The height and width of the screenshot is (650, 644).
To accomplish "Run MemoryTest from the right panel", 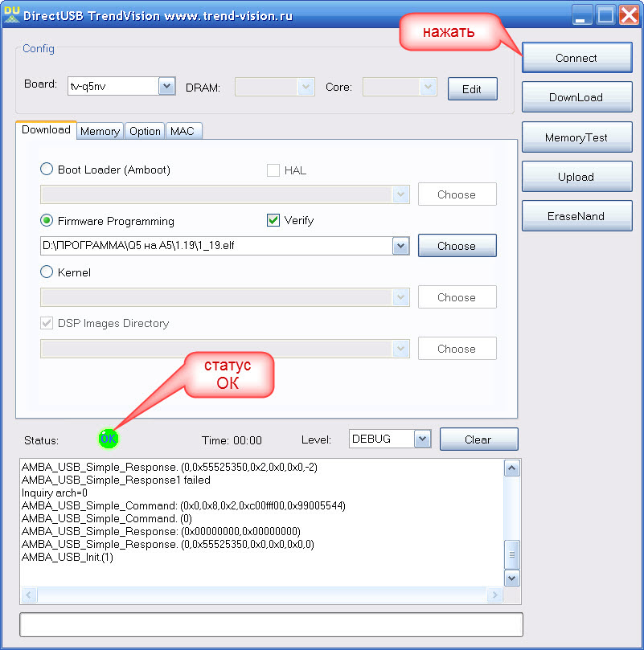I will coord(576,137).
